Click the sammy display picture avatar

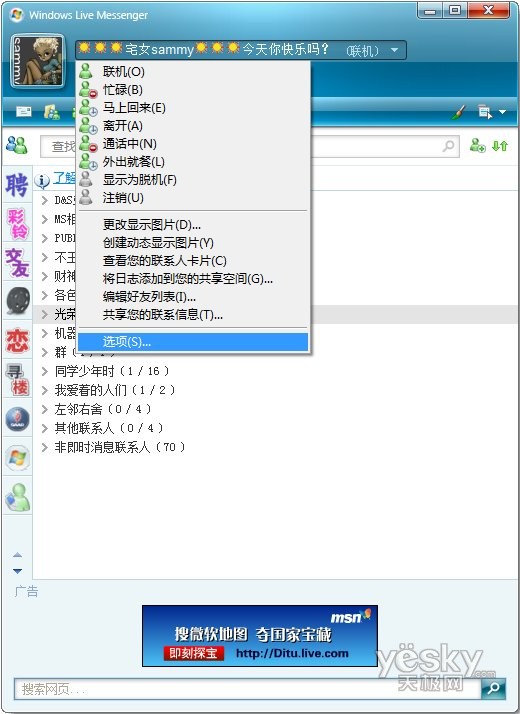tap(37, 61)
